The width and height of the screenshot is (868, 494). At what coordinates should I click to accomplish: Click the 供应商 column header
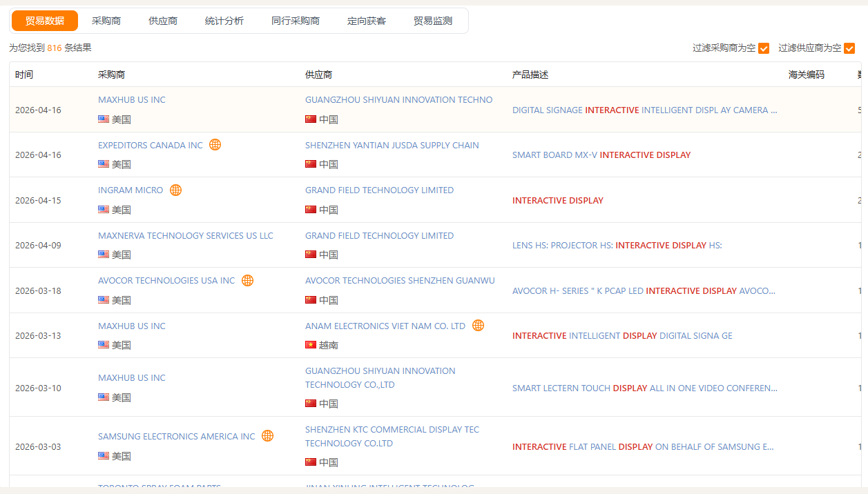tap(318, 75)
